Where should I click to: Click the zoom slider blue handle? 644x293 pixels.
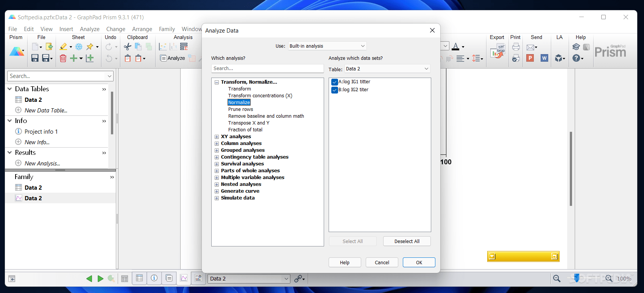[x=576, y=278]
